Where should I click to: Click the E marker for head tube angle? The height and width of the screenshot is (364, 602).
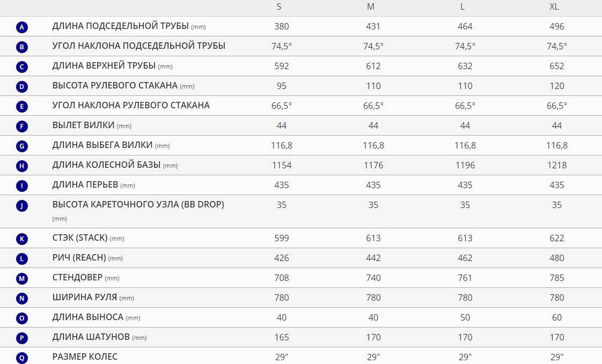click(22, 106)
